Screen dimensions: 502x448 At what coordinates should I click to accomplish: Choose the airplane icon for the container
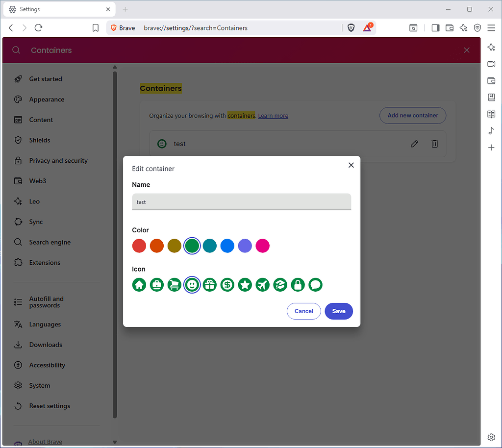coord(262,285)
